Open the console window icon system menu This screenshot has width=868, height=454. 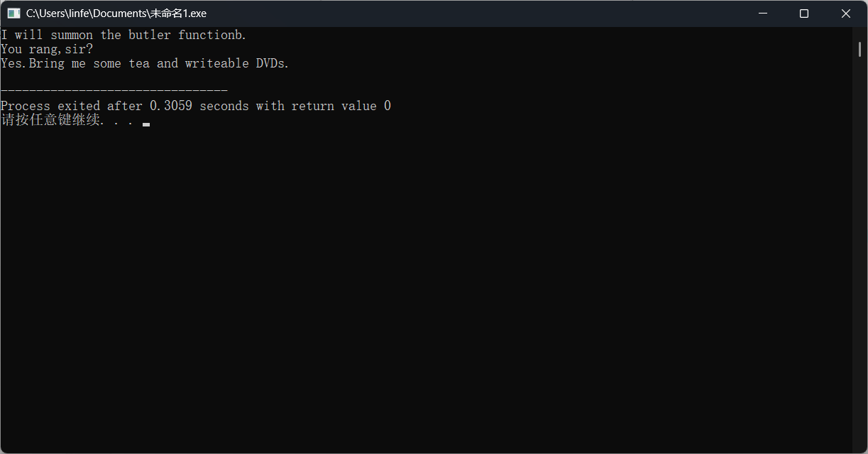click(x=13, y=13)
